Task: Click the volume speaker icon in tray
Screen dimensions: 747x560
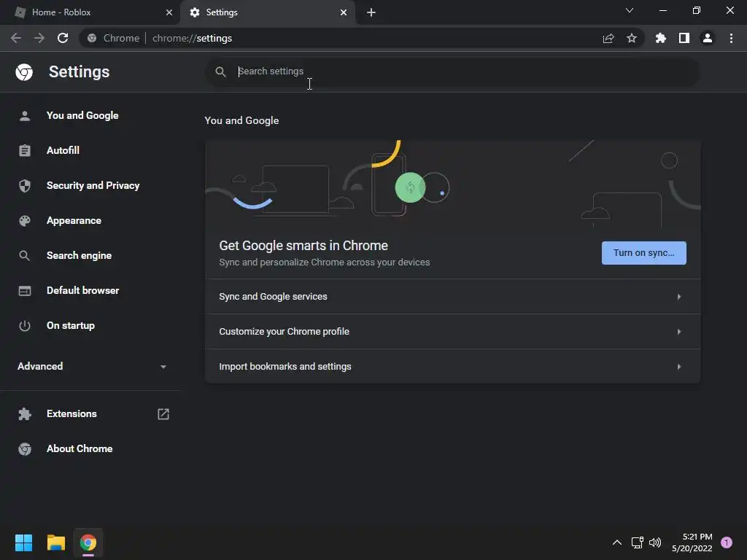Action: pos(655,542)
